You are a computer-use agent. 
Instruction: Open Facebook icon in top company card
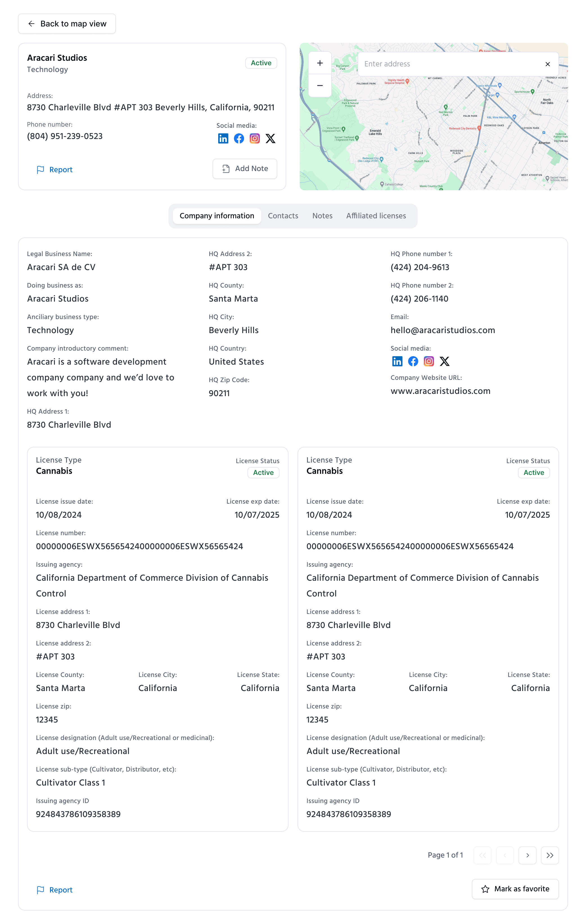tap(239, 138)
